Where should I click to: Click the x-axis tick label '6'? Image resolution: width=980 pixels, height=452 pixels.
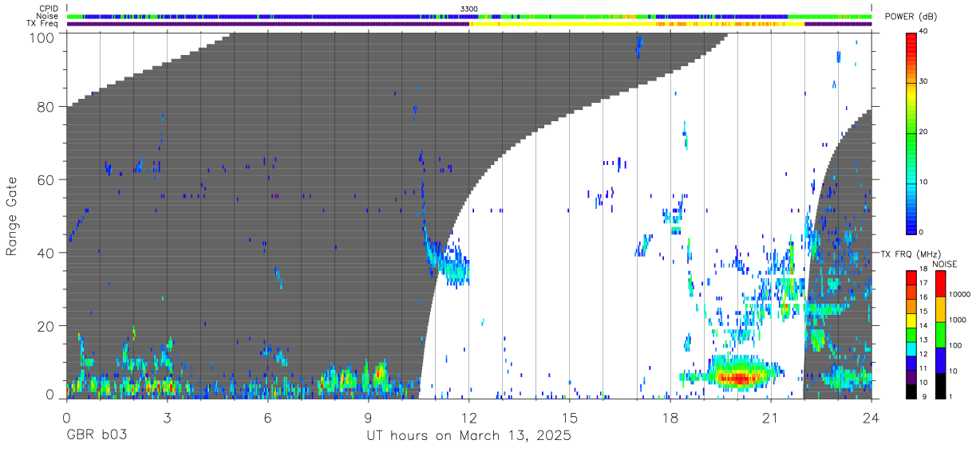coord(267,417)
